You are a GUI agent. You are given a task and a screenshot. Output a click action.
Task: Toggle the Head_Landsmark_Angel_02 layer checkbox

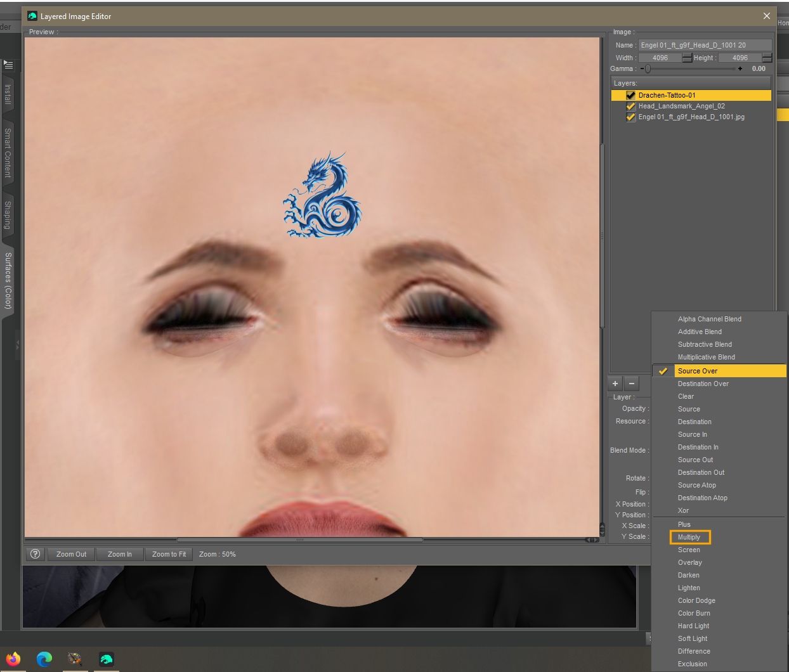click(x=630, y=106)
